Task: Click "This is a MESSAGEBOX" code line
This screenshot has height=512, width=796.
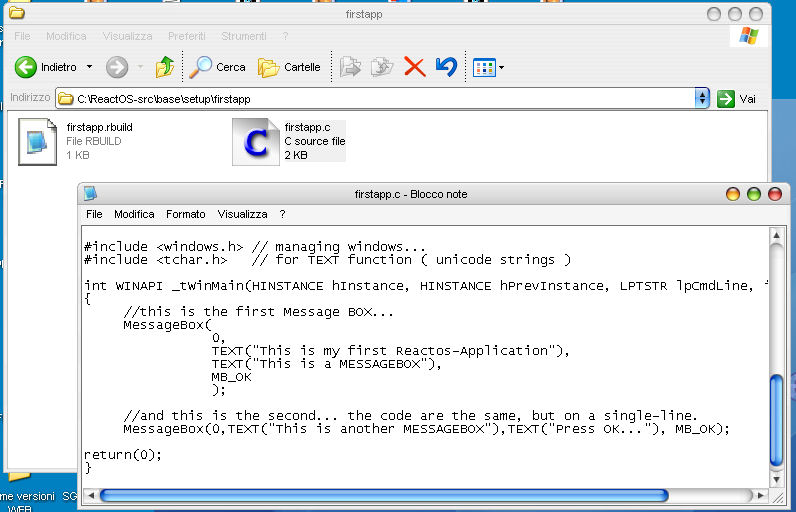Action: point(326,364)
